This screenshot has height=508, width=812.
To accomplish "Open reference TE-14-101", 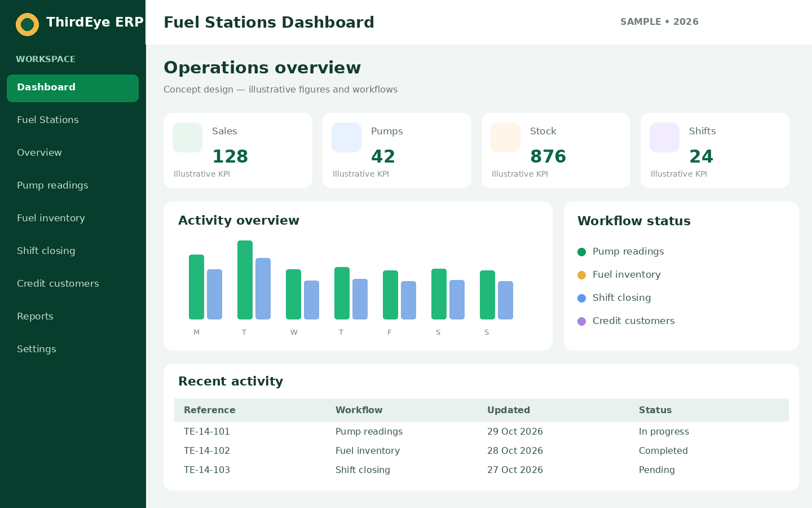I will pyautogui.click(x=207, y=432).
